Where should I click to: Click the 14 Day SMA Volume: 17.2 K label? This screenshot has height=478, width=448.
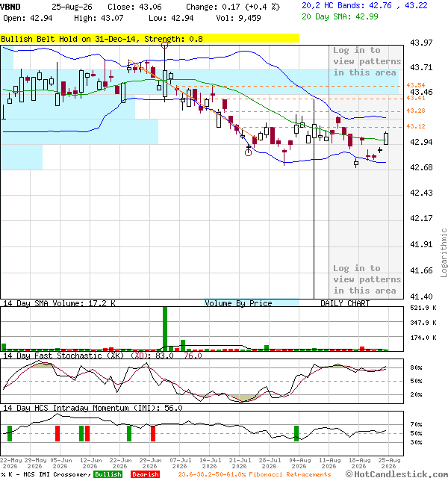coord(59,303)
